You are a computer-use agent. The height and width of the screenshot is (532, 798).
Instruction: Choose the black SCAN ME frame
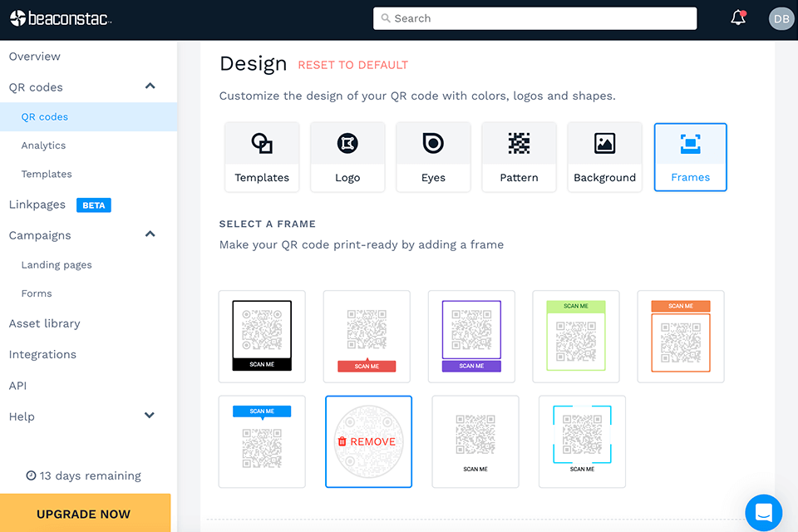pos(262,337)
